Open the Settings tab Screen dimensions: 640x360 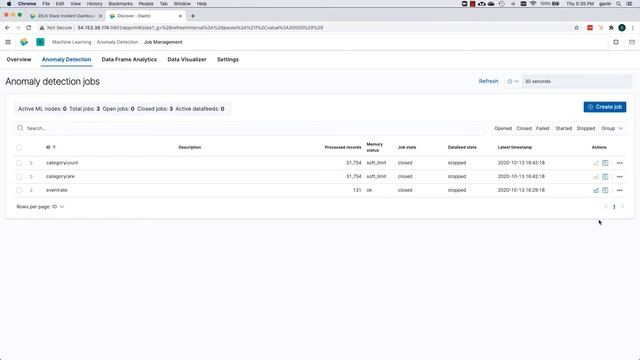pyautogui.click(x=228, y=60)
